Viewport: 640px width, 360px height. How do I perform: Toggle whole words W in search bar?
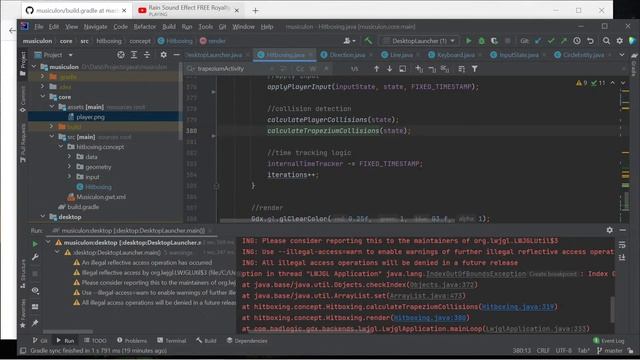313,69
